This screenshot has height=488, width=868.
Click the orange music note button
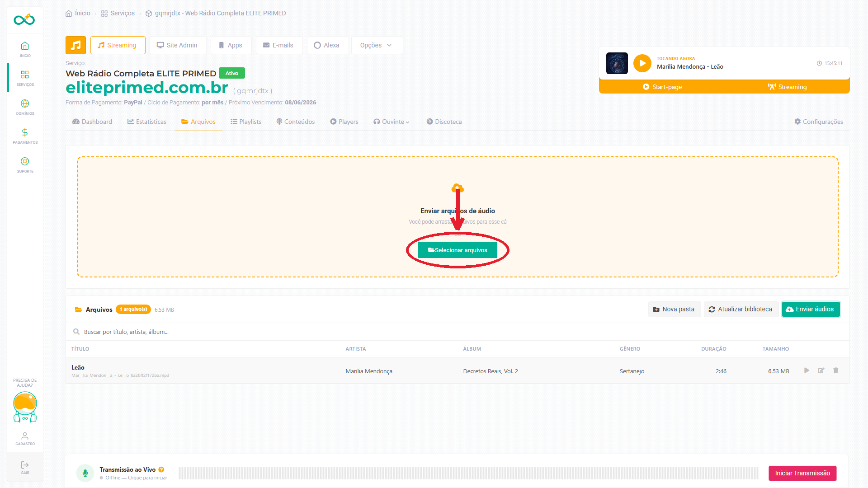pyautogui.click(x=75, y=45)
